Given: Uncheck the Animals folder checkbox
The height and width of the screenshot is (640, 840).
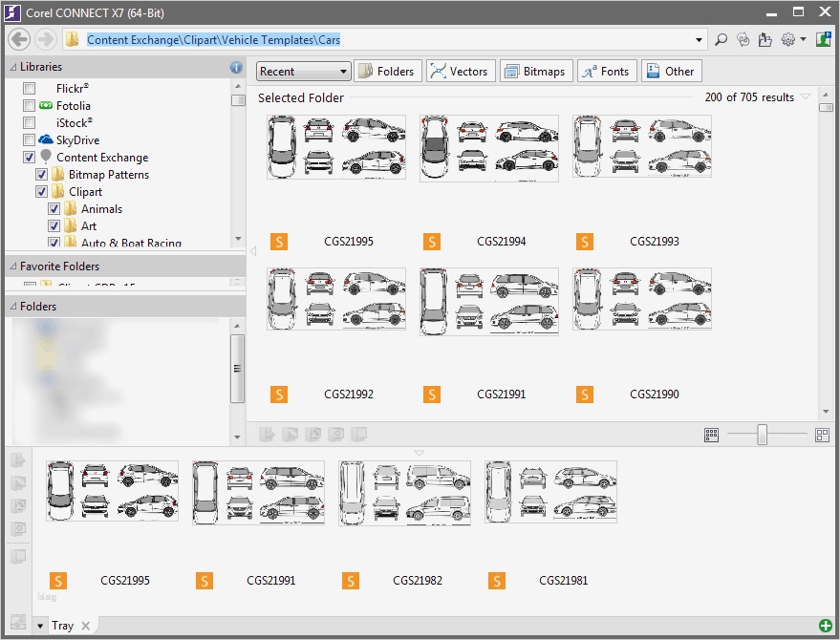Looking at the screenshot, I should click(54, 209).
